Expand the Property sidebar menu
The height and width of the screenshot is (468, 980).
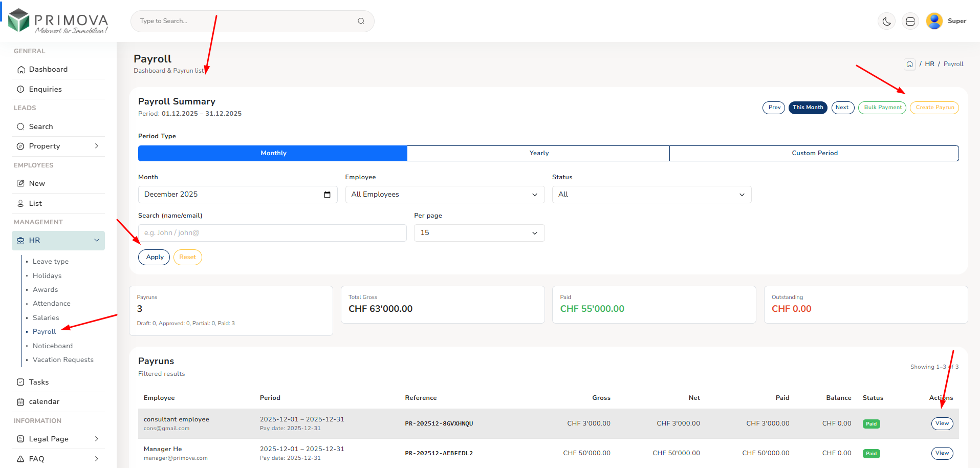pos(58,146)
